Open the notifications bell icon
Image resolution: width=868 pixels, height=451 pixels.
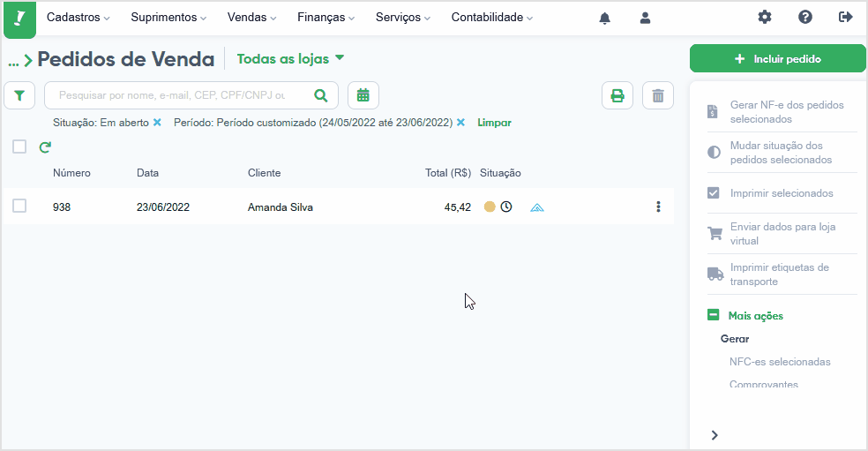click(x=605, y=19)
